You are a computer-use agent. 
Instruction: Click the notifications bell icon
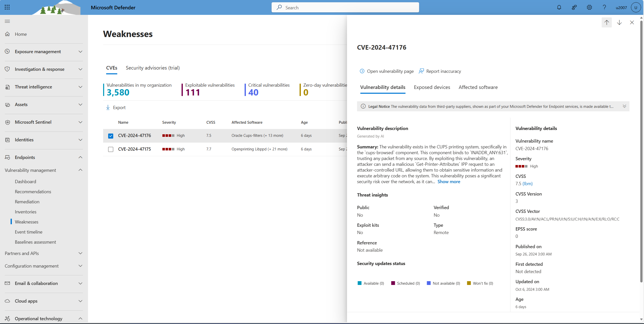(x=559, y=7)
